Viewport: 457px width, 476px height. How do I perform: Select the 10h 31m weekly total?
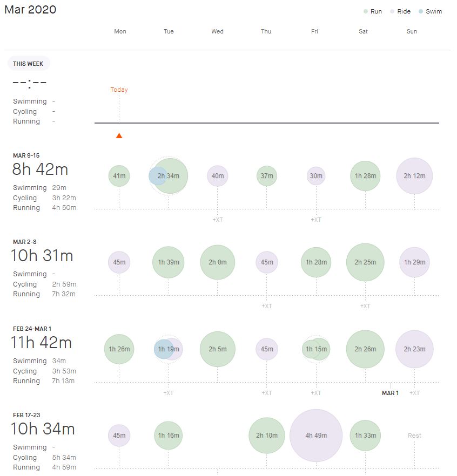(x=42, y=256)
